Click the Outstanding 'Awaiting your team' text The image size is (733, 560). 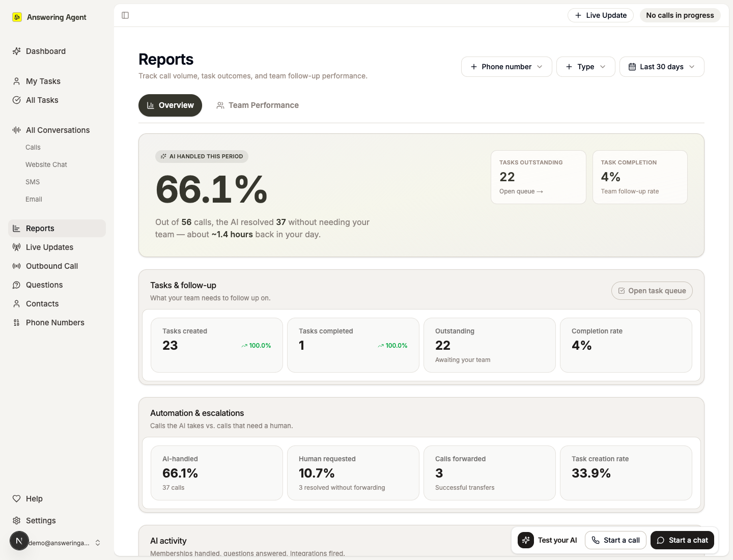(x=463, y=360)
